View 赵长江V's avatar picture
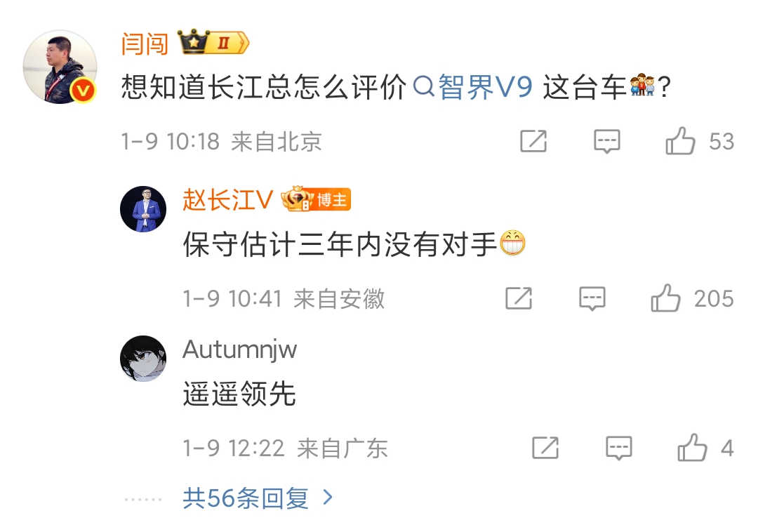This screenshot has width=758, height=532. 143,209
